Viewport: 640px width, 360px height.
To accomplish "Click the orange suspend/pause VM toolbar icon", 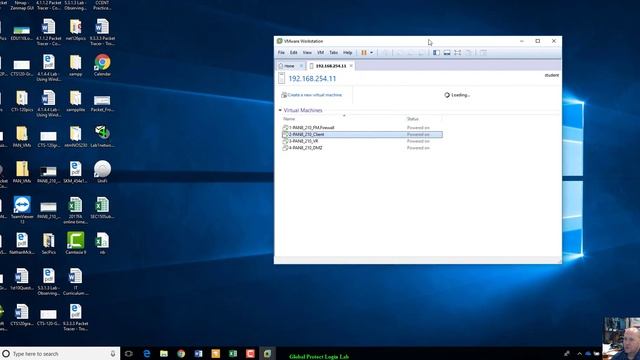I will [x=364, y=53].
